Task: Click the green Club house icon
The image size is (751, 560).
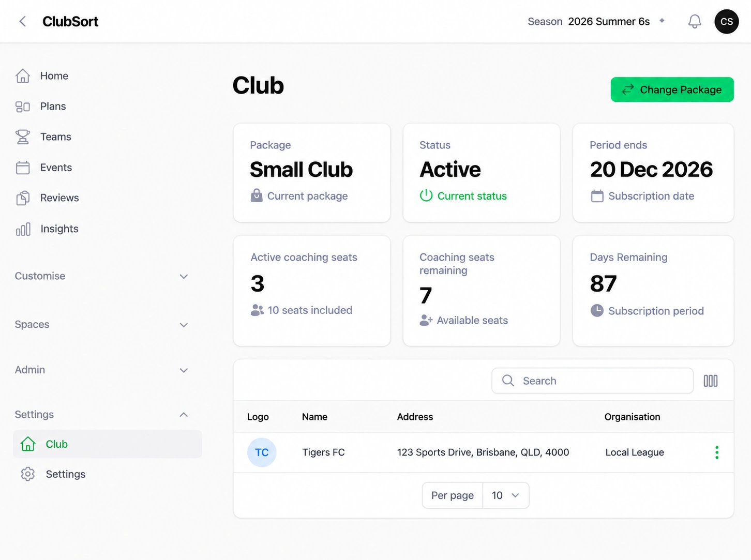Action: [28, 444]
